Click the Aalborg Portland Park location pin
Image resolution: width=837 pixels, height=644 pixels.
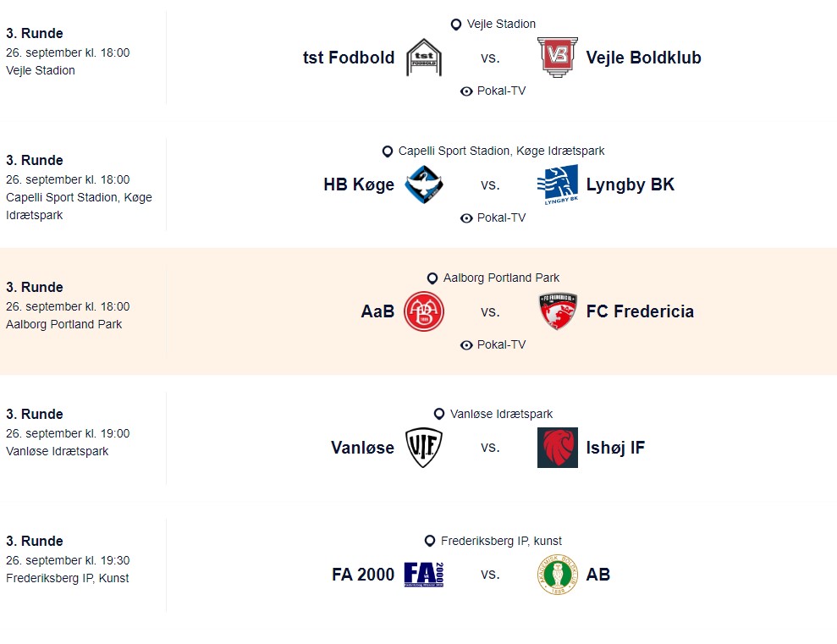[x=432, y=278]
